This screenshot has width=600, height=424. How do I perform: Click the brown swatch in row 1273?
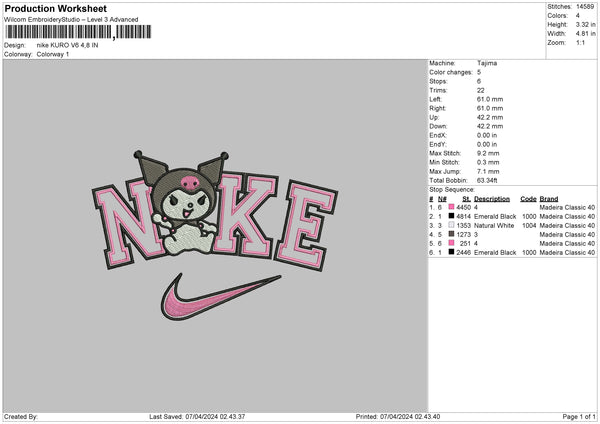(x=452, y=234)
